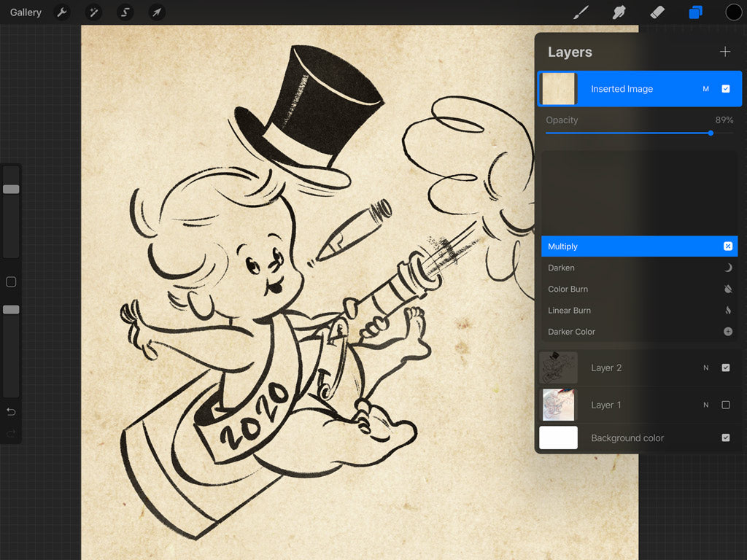Select the Brush tool

(x=581, y=12)
